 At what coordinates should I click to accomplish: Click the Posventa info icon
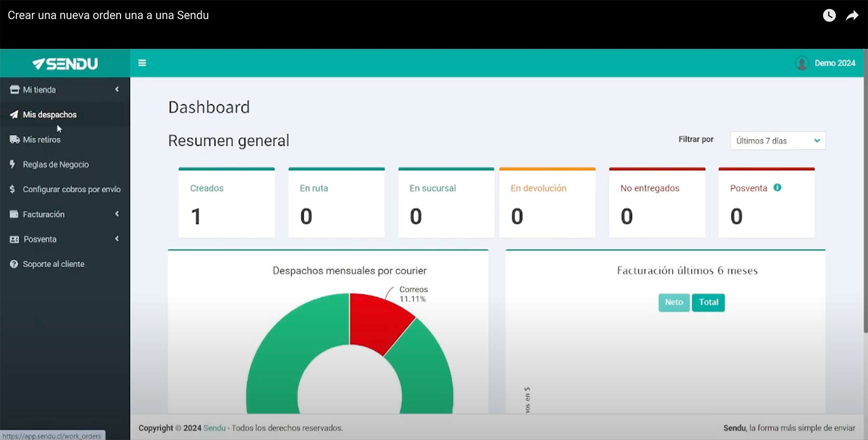777,188
